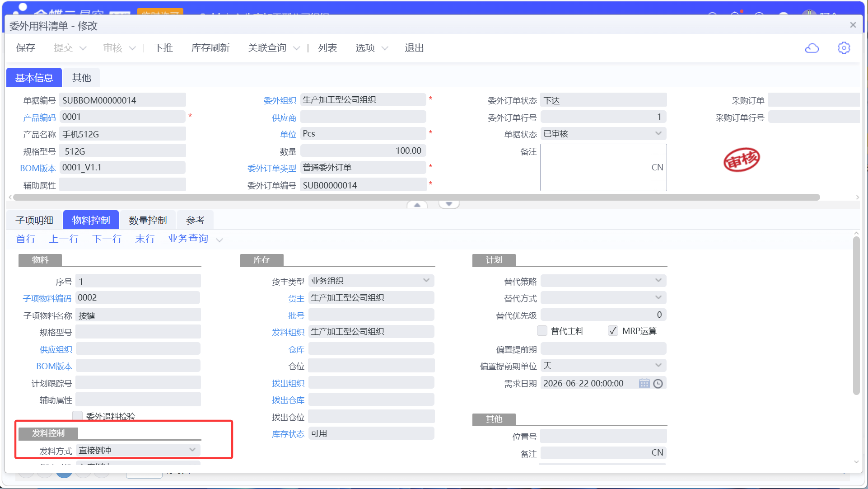868x489 pixels.
Task: Uncheck the MRP运算 checkbox
Action: click(612, 331)
